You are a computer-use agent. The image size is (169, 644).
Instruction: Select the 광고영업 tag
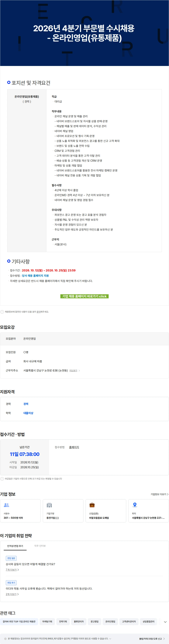tap(94, 621)
